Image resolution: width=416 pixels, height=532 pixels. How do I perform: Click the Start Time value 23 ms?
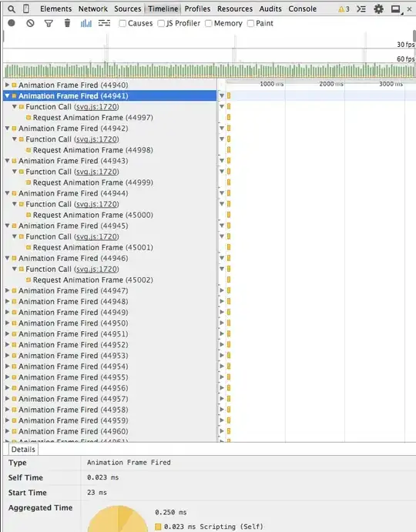(97, 492)
